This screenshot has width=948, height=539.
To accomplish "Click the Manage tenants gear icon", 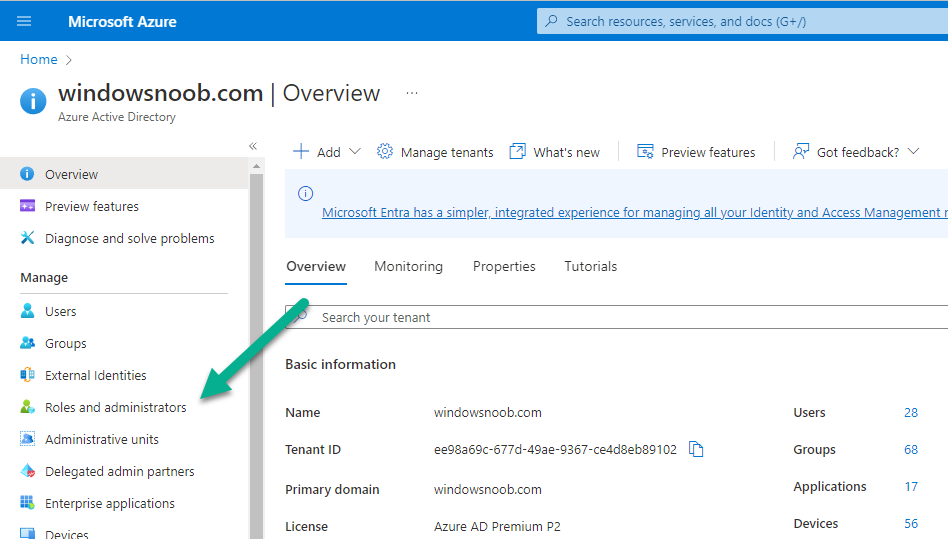I will coord(385,151).
